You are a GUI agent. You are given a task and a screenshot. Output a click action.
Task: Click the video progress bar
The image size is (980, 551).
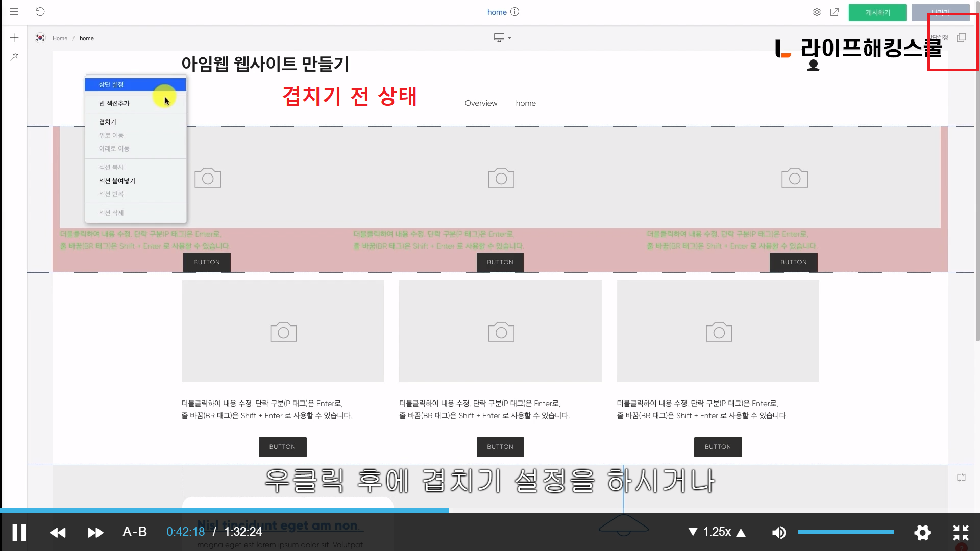click(x=490, y=510)
